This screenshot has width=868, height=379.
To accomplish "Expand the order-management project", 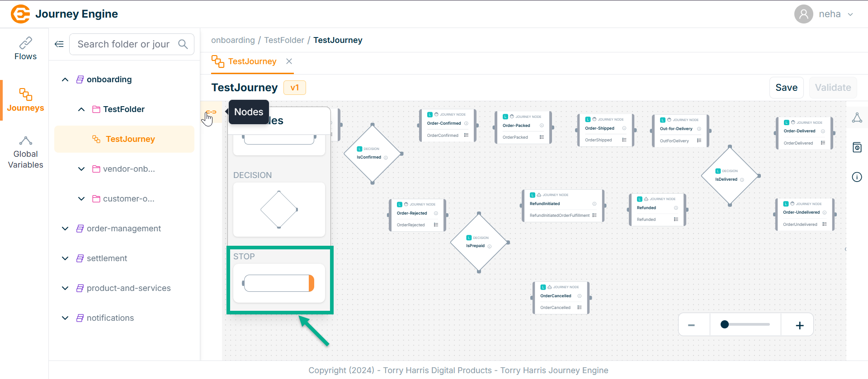I will coord(65,229).
